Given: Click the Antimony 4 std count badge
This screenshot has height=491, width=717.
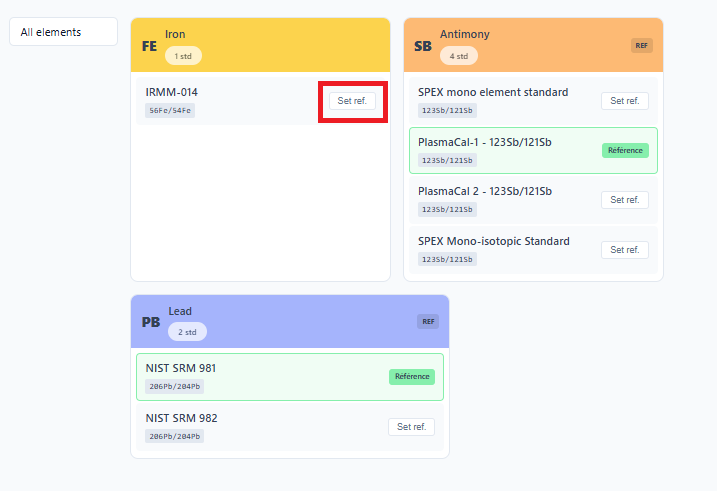Looking at the screenshot, I should click(459, 56).
